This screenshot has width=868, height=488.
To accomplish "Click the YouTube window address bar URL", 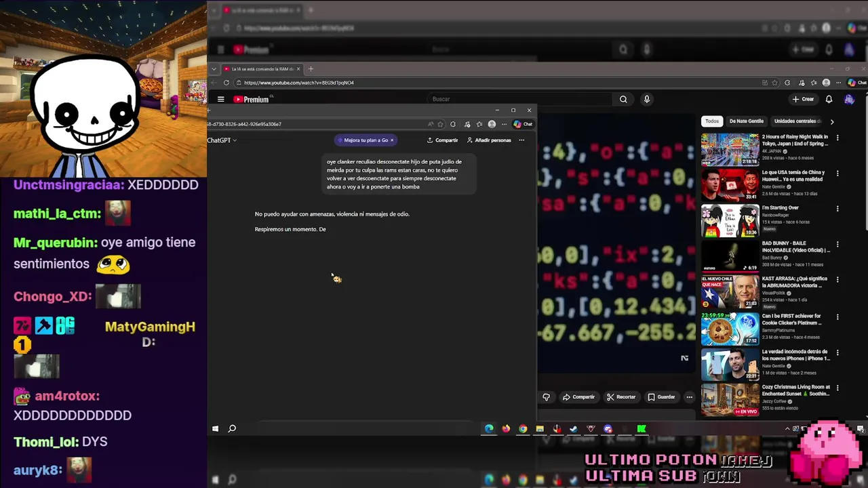I will (298, 83).
